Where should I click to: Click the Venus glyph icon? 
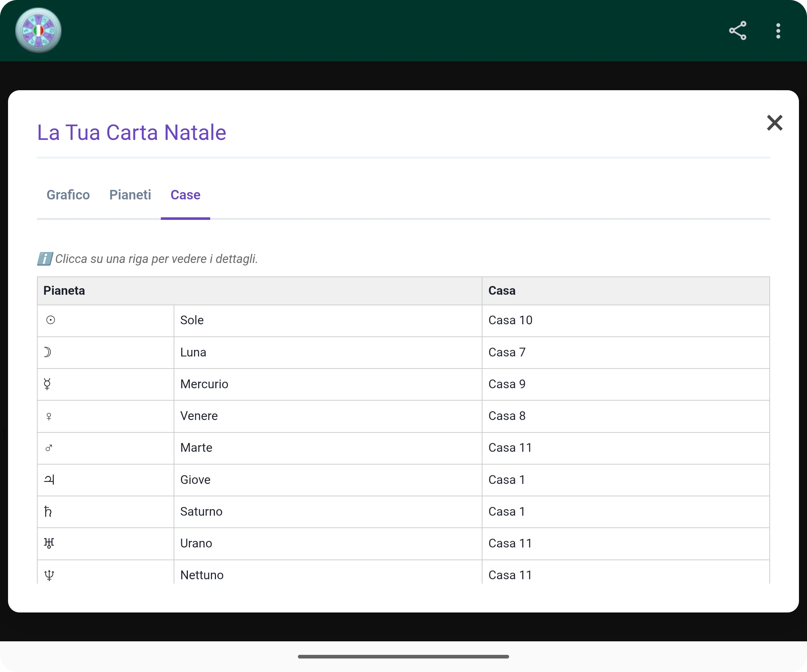coord(49,416)
